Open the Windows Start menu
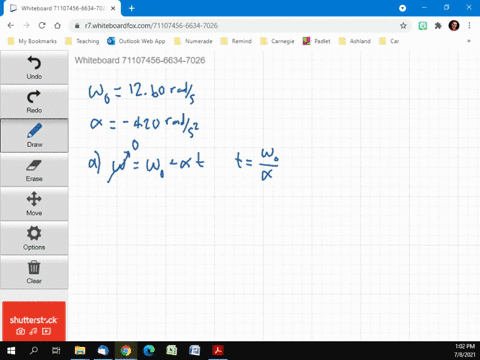The height and width of the screenshot is (360, 480). [11, 351]
